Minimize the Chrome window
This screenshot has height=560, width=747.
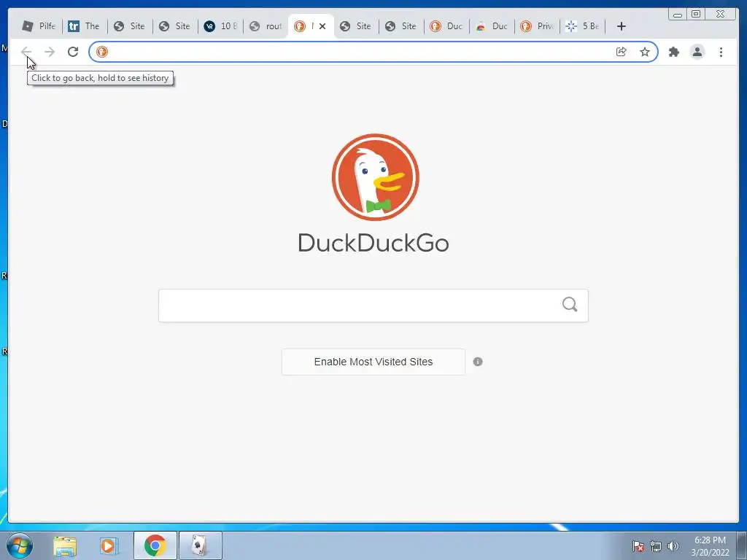click(678, 14)
